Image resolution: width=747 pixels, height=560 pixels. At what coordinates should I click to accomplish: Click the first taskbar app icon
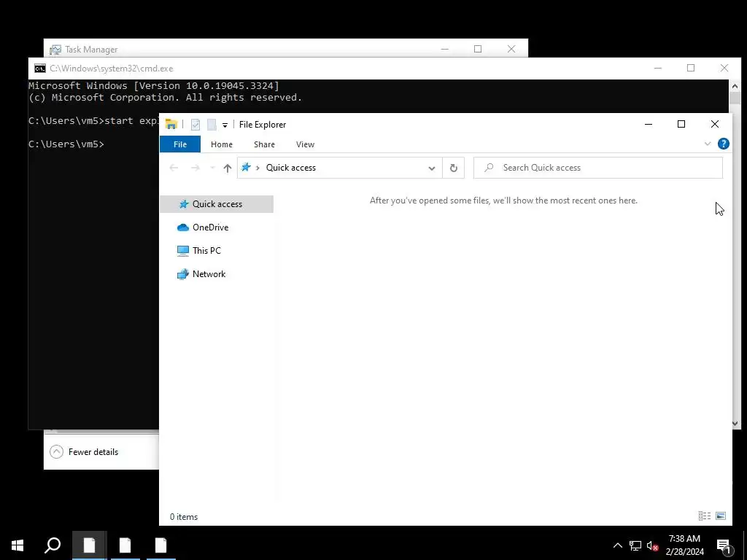tap(90, 545)
